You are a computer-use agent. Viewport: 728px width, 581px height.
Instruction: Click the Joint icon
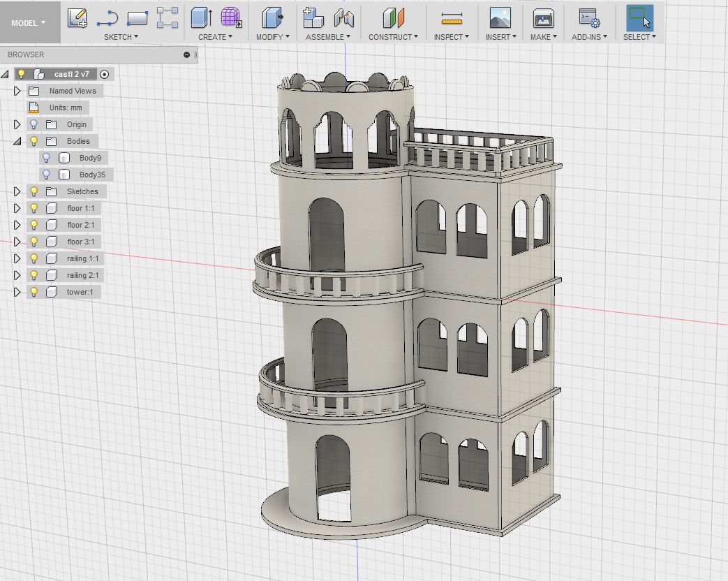pos(343,17)
